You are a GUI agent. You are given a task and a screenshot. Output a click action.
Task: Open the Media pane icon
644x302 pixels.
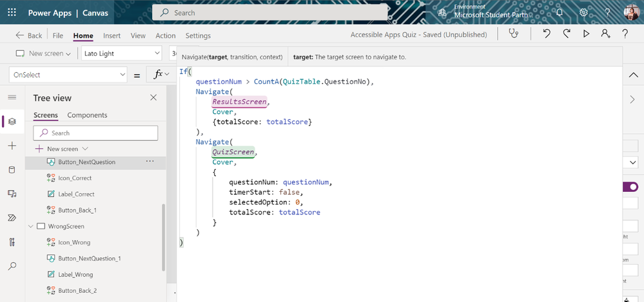pyautogui.click(x=12, y=194)
